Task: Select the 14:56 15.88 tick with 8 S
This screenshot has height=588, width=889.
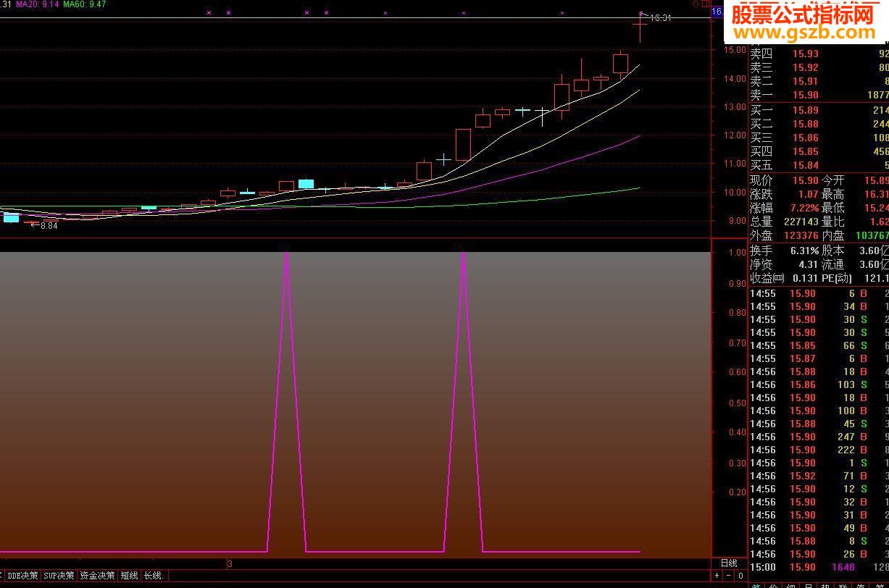Action: pyautogui.click(x=819, y=541)
